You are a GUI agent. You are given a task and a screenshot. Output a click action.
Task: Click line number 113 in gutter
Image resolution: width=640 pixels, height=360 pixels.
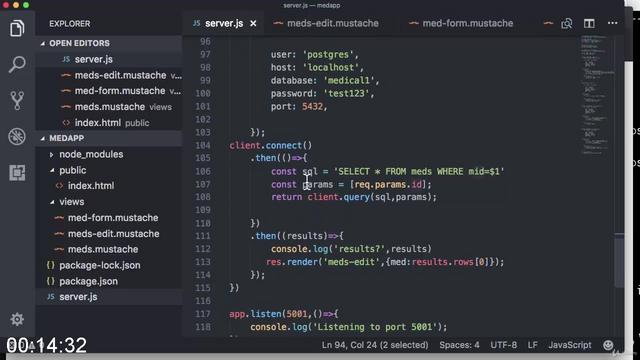[203, 262]
